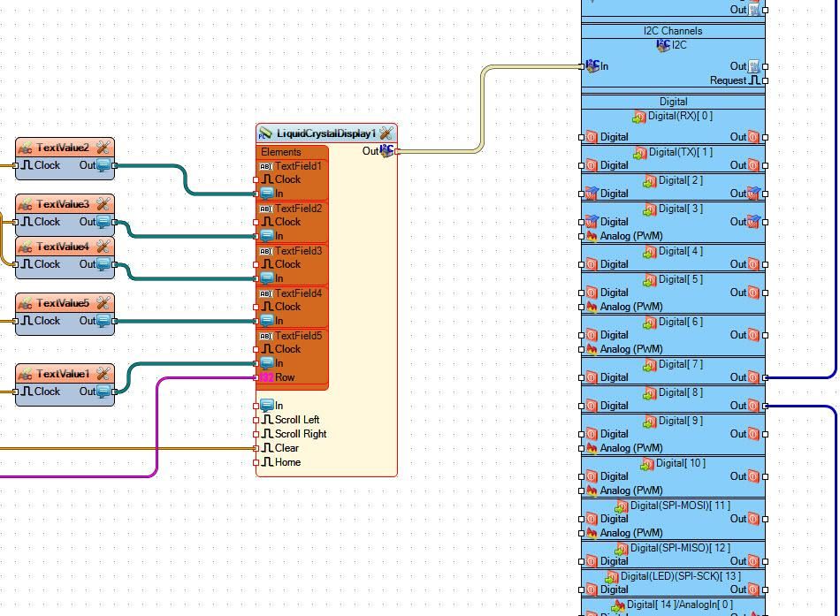Screen dimensions: 840x616
Task: Click the TextValue3 Out text pin icon
Action: (x=104, y=222)
